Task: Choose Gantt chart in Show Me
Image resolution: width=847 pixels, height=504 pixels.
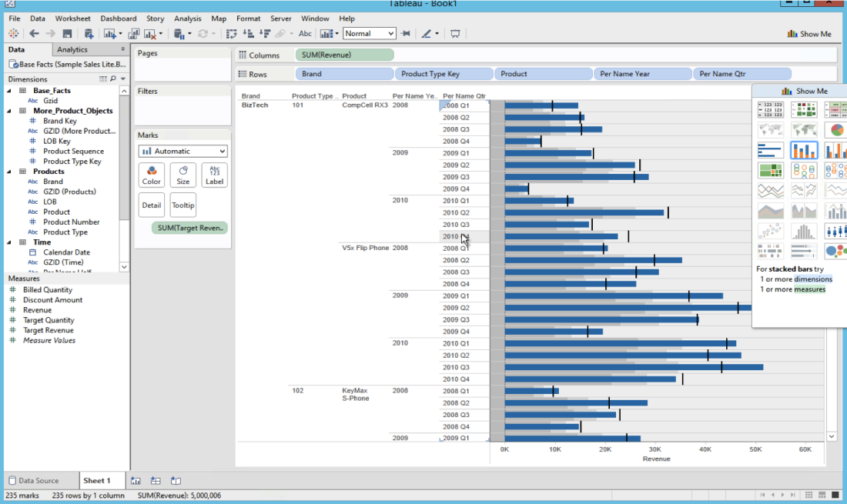Action: (x=770, y=252)
